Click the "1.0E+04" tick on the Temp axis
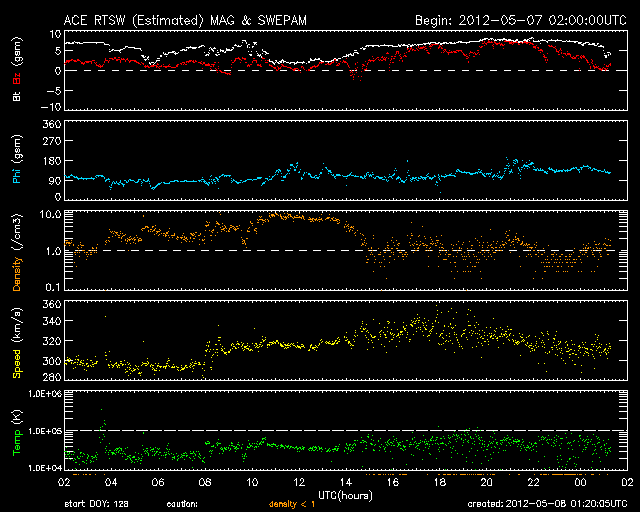This screenshot has height=512, width=640. click(45, 468)
